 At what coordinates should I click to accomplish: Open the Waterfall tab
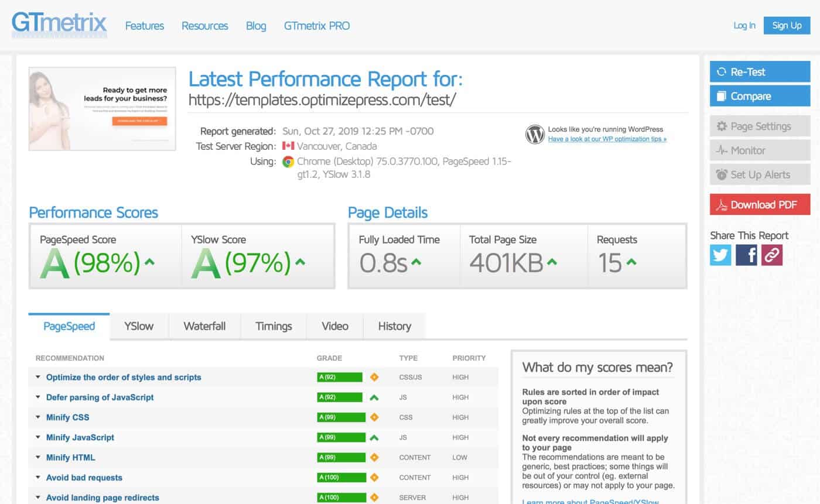[204, 327]
